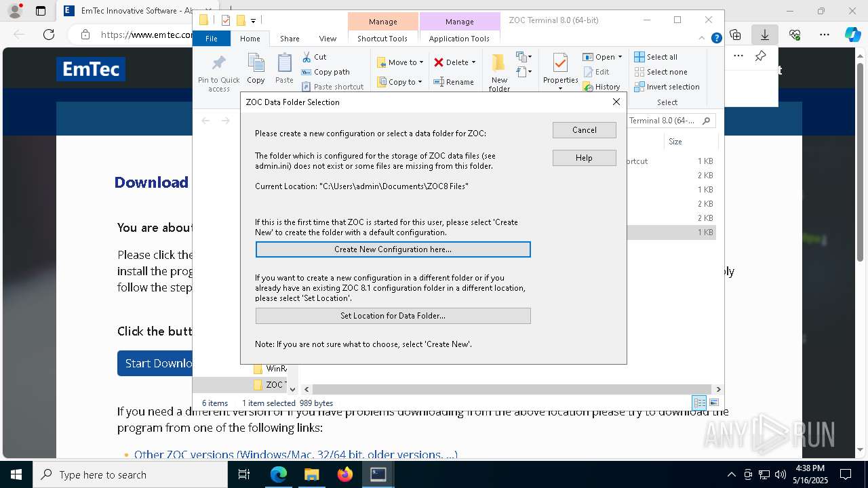Show hidden tray icons chevron

[x=731, y=474]
